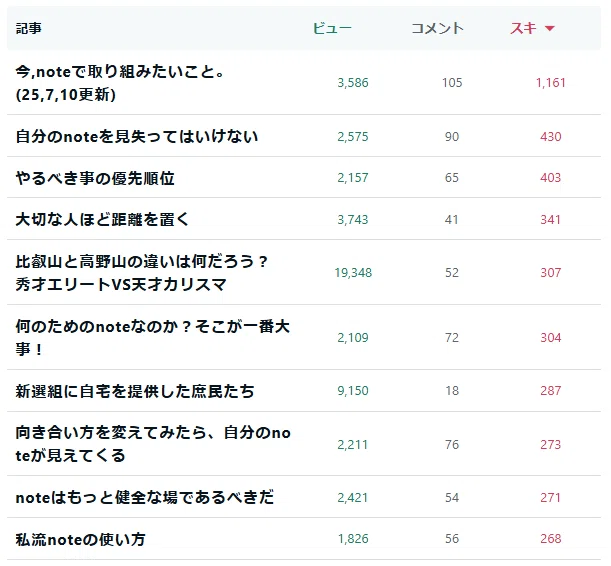Select view count 2,421
The height and width of the screenshot is (566, 611).
(352, 497)
